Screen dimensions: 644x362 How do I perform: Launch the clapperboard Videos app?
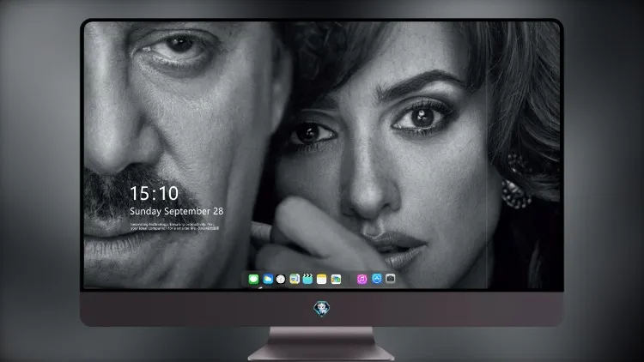click(307, 279)
